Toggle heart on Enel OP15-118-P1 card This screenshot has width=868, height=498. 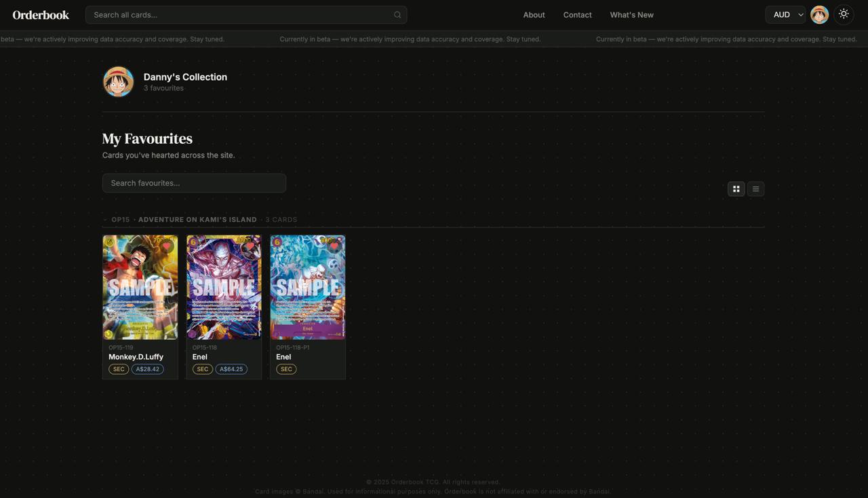coord(334,246)
